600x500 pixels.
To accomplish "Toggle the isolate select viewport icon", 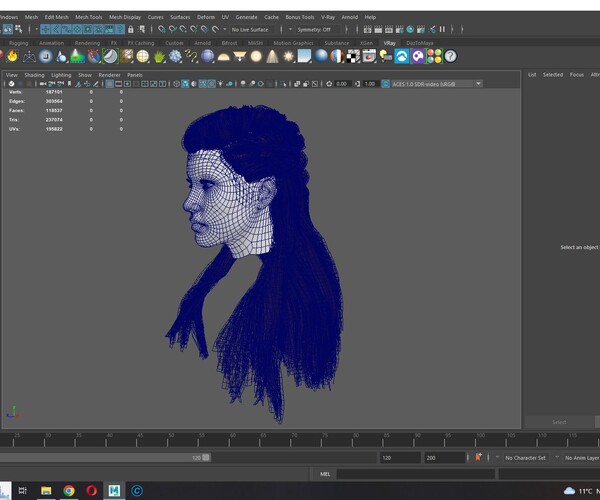I will tap(284, 84).
